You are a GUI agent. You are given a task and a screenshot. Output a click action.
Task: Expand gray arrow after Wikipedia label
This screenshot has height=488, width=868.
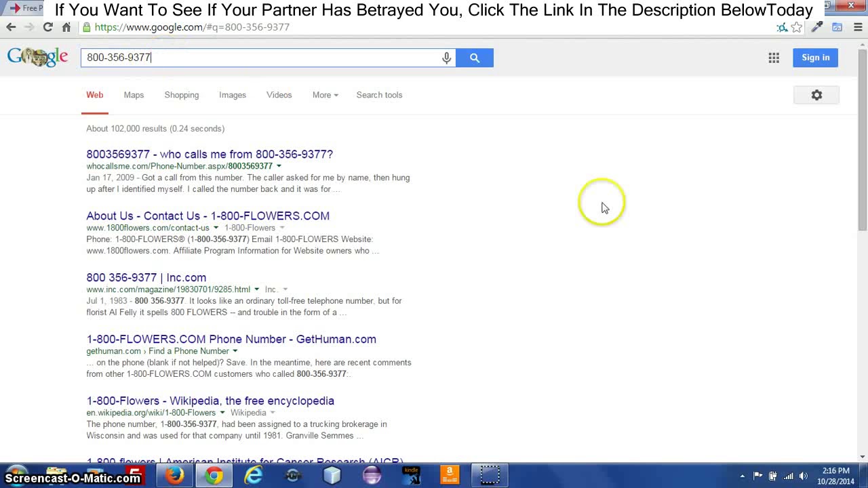tap(273, 413)
